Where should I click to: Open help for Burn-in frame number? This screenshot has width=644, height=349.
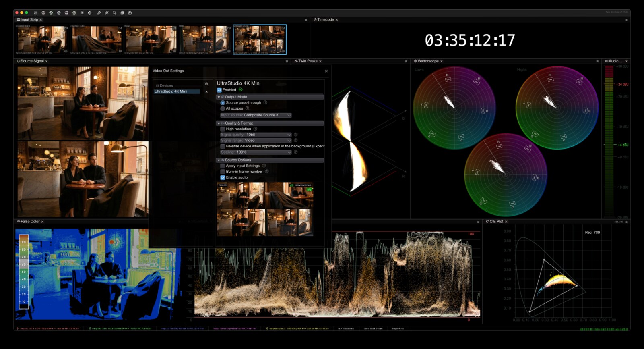pyautogui.click(x=266, y=172)
